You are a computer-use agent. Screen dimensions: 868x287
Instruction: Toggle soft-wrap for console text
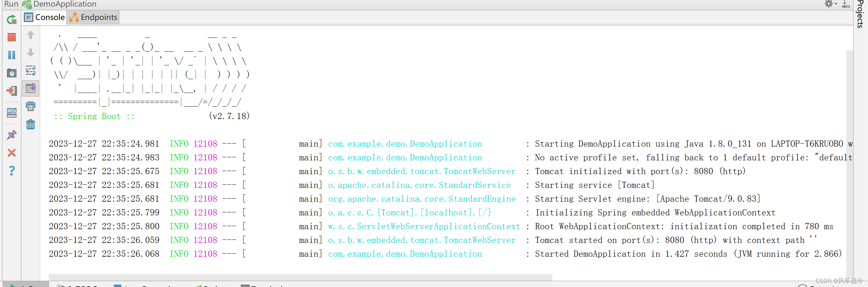[31, 71]
